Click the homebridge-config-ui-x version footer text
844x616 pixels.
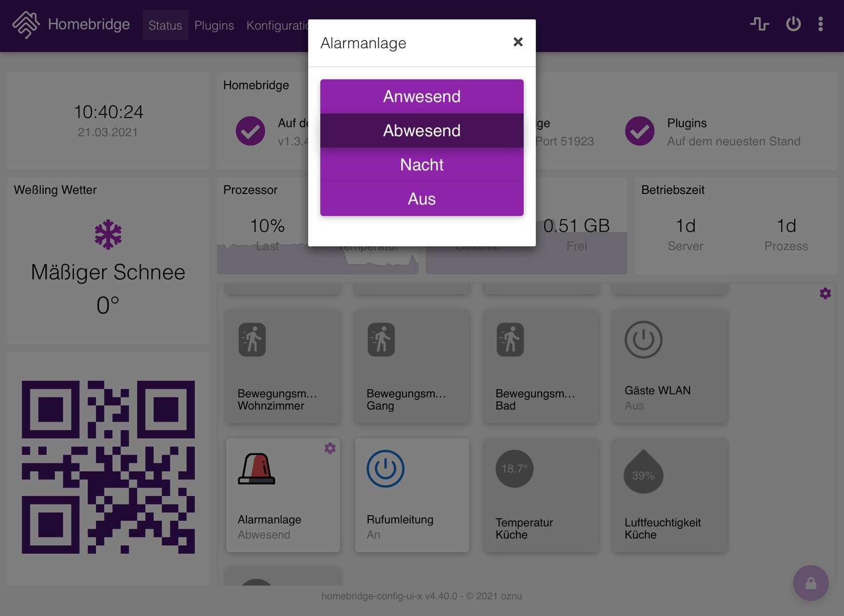(x=421, y=596)
